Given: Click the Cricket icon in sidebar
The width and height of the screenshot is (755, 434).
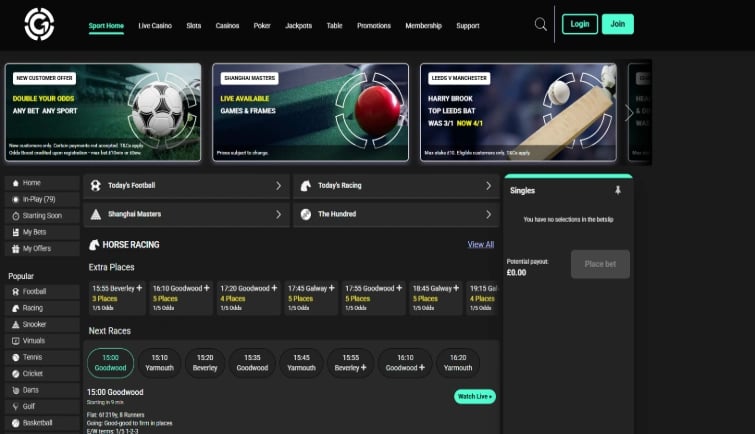Looking at the screenshot, I should [x=15, y=374].
